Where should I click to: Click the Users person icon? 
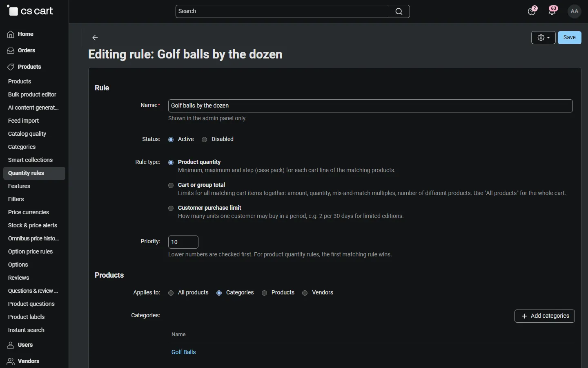pos(11,345)
